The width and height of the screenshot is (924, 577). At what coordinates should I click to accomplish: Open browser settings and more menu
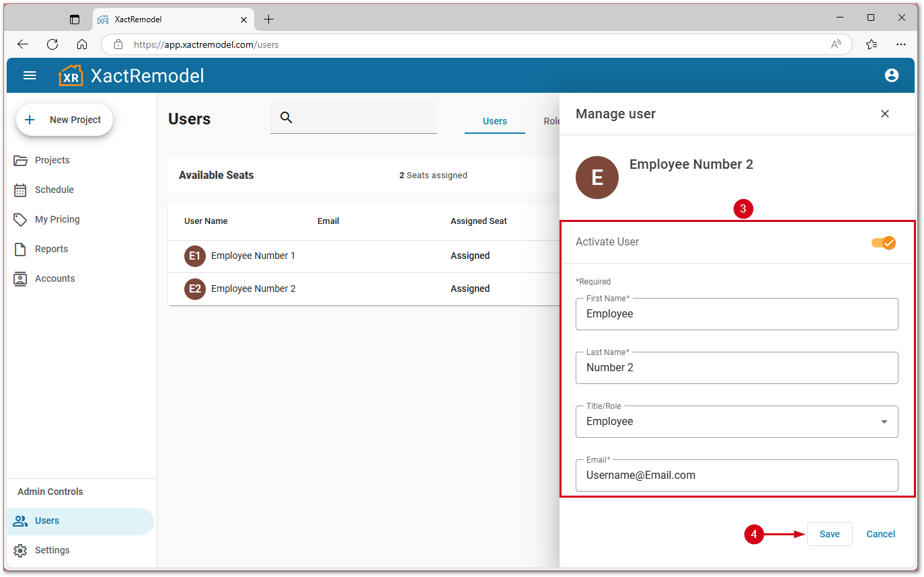click(x=901, y=44)
